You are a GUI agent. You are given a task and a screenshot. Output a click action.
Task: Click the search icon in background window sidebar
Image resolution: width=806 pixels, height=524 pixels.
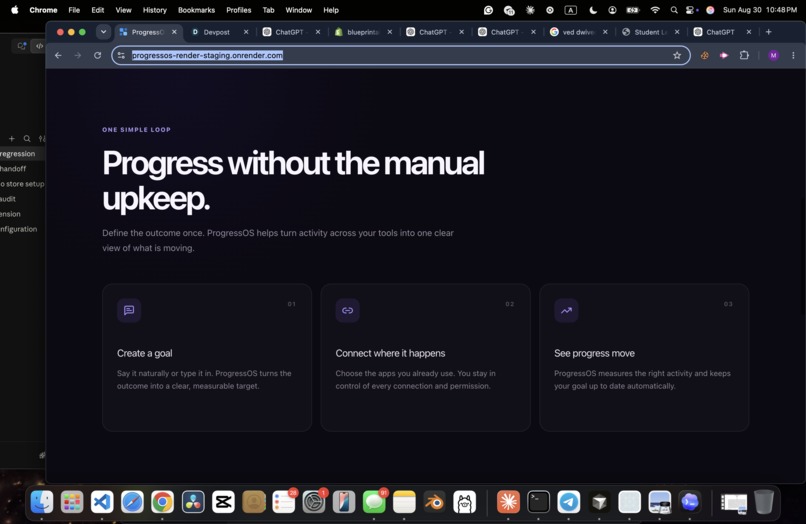(x=27, y=138)
